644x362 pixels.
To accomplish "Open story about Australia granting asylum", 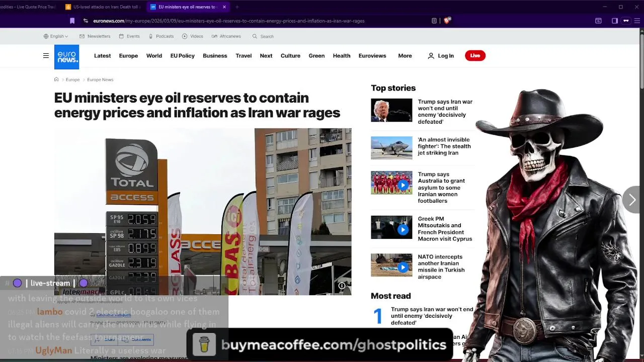I will [x=441, y=188].
